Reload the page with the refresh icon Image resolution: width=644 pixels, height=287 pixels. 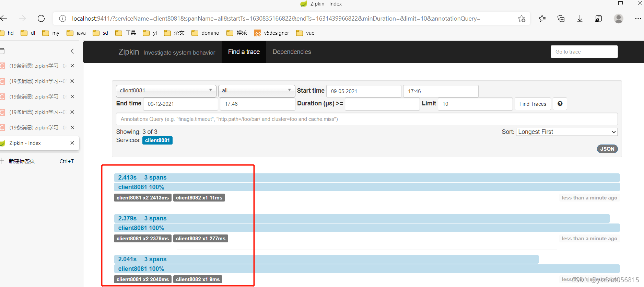(x=41, y=19)
